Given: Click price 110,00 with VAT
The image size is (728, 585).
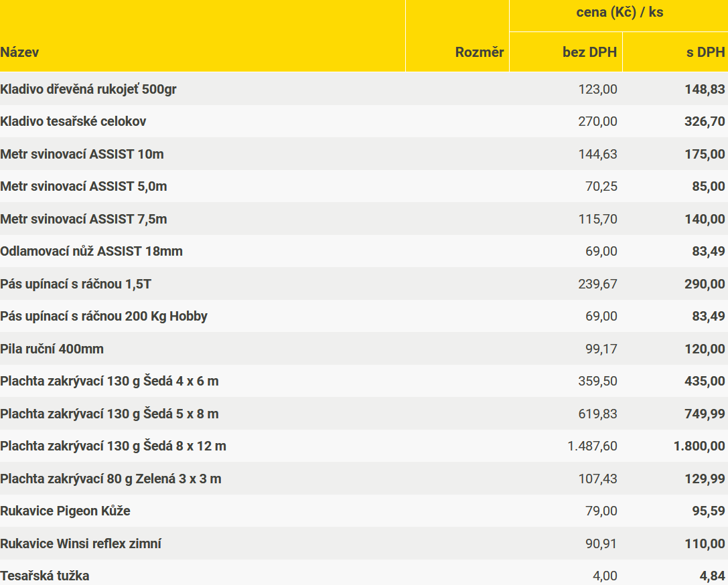Looking at the screenshot, I should [x=705, y=544].
